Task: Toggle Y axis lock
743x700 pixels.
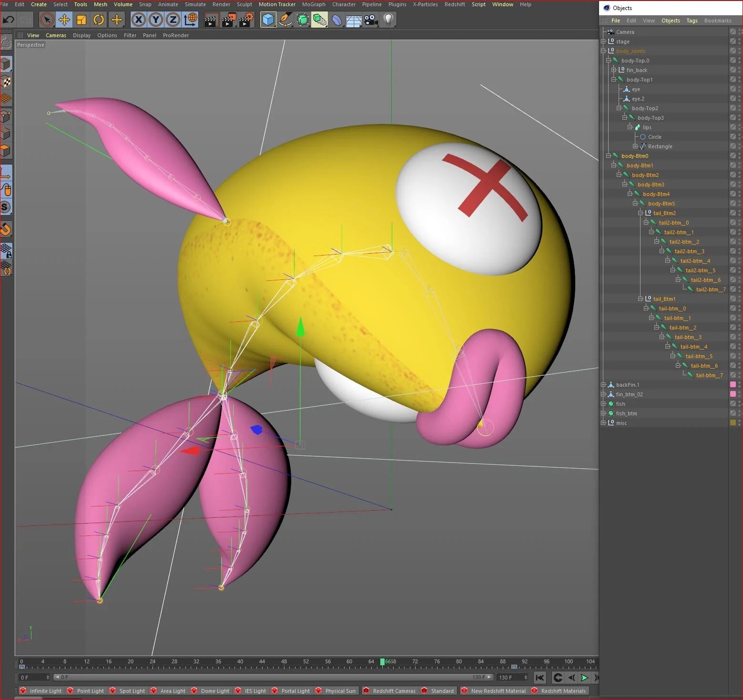Action: (x=155, y=20)
